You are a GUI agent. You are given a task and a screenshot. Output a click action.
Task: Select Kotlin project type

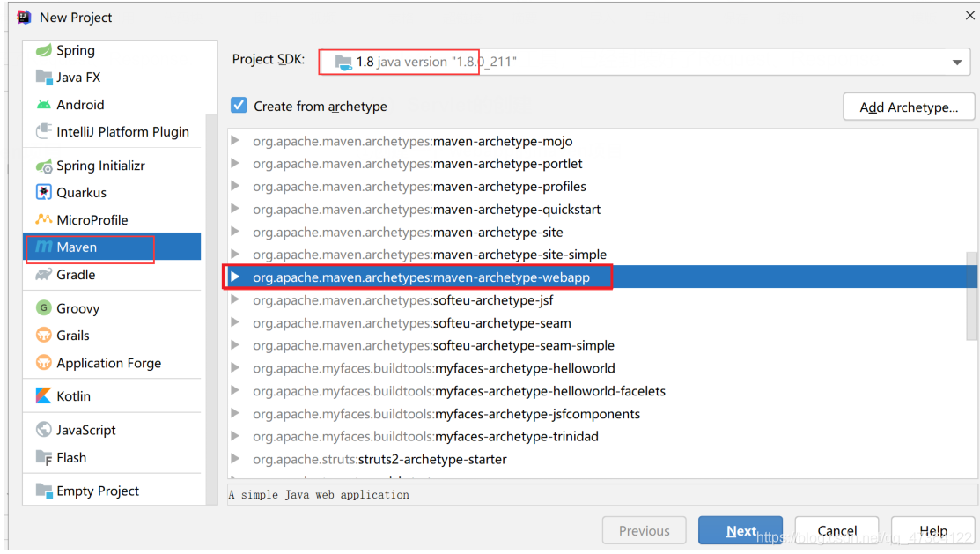[x=113, y=395]
